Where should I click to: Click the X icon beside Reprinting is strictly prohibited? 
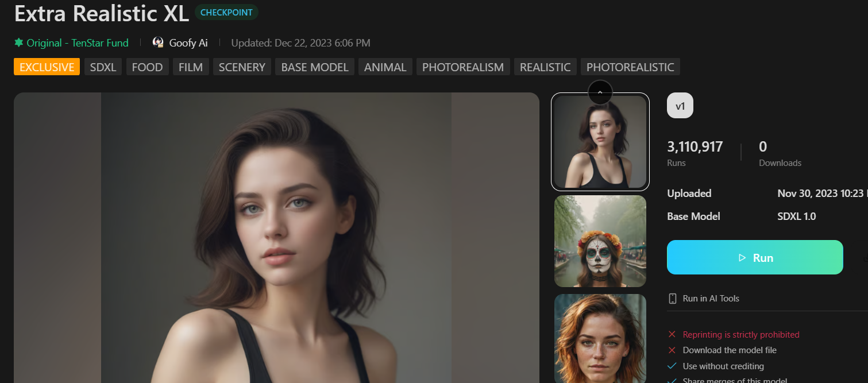pyautogui.click(x=672, y=334)
